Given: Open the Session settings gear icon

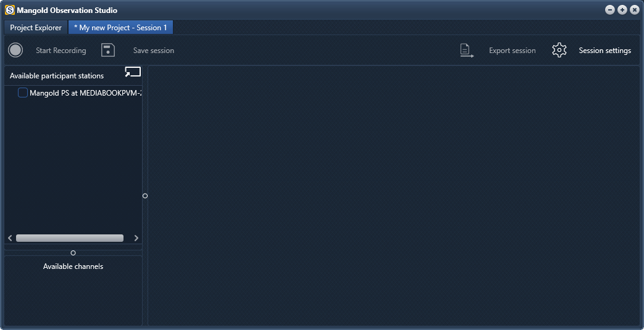Looking at the screenshot, I should [x=559, y=50].
